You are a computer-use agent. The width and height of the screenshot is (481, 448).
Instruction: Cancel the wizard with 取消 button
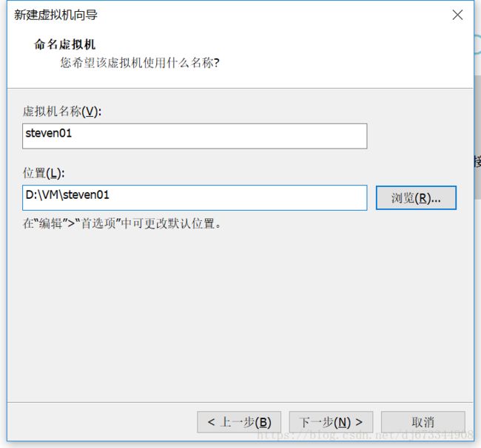pyautogui.click(x=423, y=422)
